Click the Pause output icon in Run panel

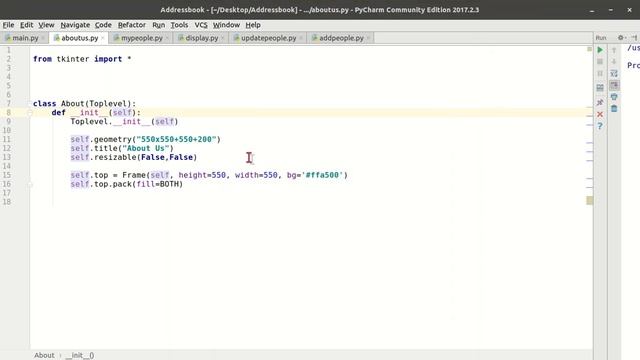pyautogui.click(x=600, y=74)
